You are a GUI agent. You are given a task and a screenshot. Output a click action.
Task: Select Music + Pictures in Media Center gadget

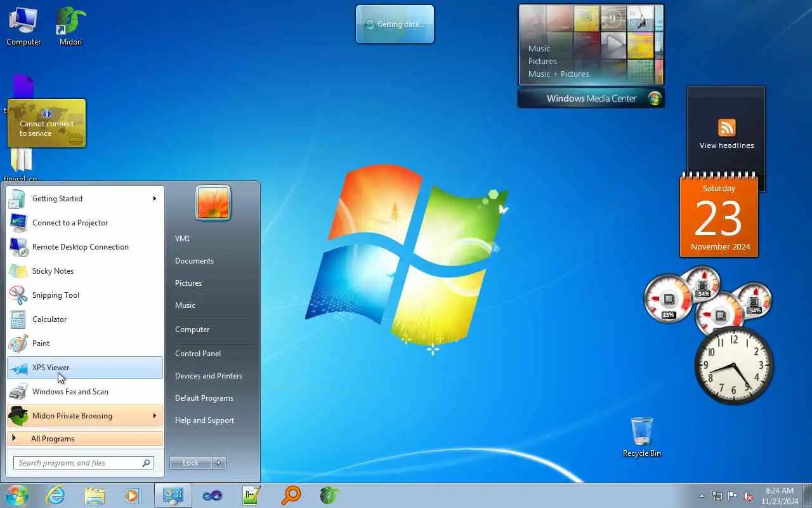pyautogui.click(x=559, y=74)
